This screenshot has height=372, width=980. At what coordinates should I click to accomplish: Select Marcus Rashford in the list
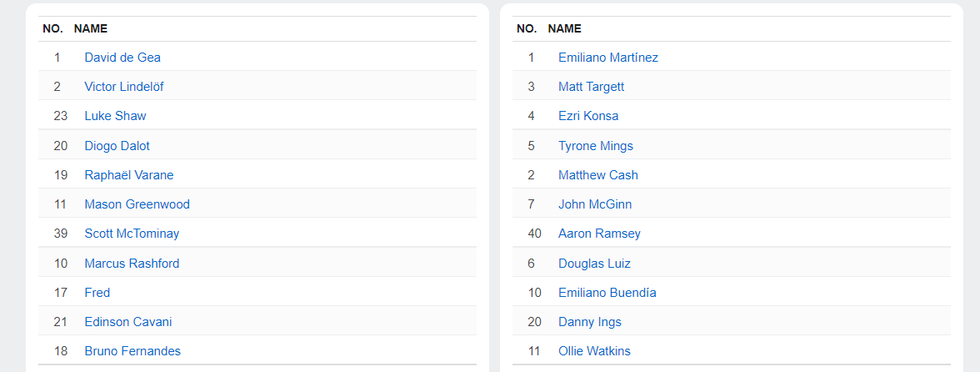pos(132,264)
